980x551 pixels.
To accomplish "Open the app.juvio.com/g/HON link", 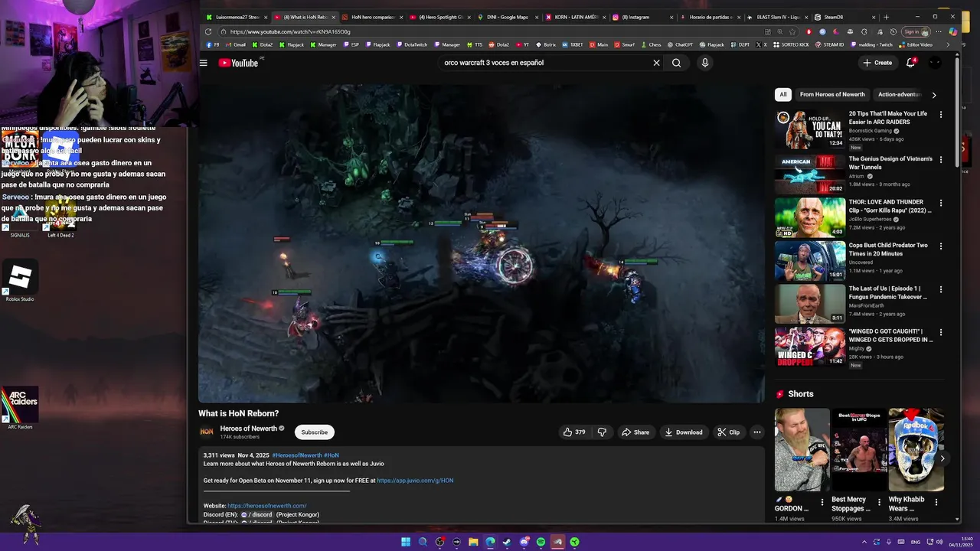I will (x=415, y=481).
